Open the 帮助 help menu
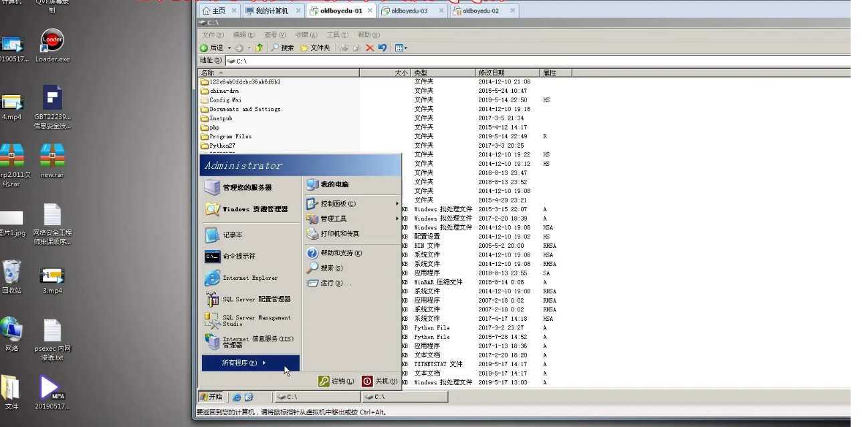Screen dimensions: 868x427 tap(368, 35)
